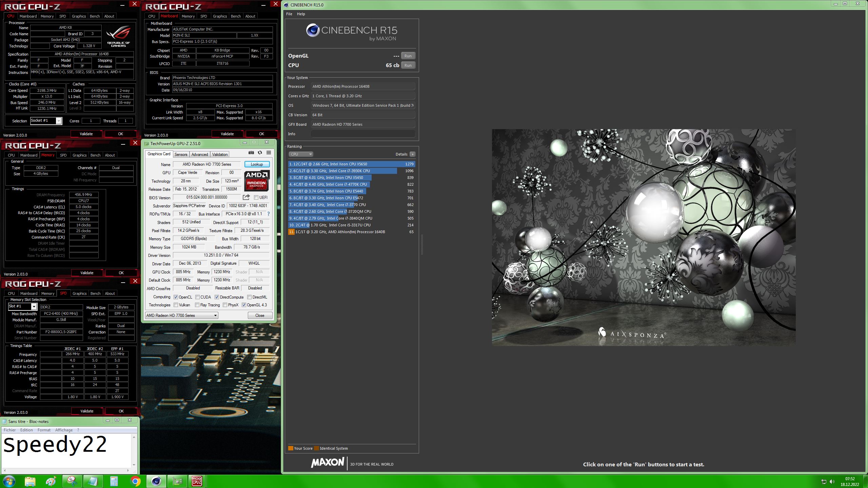Viewport: 868px width, 488px height.
Task: Open the Help menu in Cinebench
Action: coord(301,14)
